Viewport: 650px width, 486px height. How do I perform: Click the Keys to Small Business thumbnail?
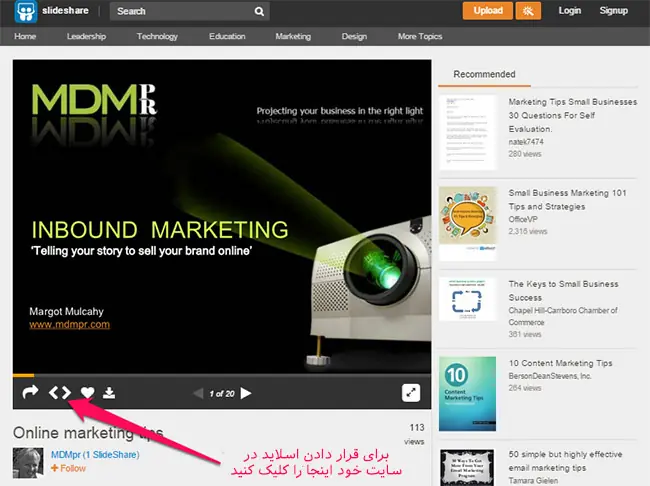468,299
